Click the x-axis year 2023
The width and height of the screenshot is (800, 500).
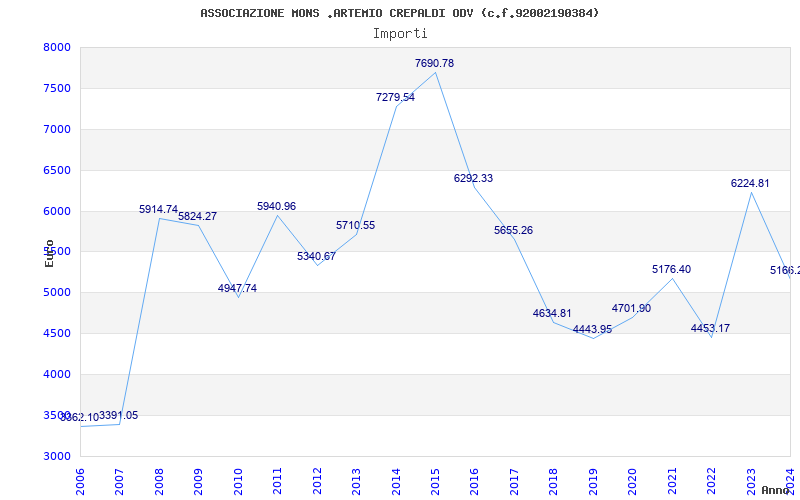coord(751,482)
